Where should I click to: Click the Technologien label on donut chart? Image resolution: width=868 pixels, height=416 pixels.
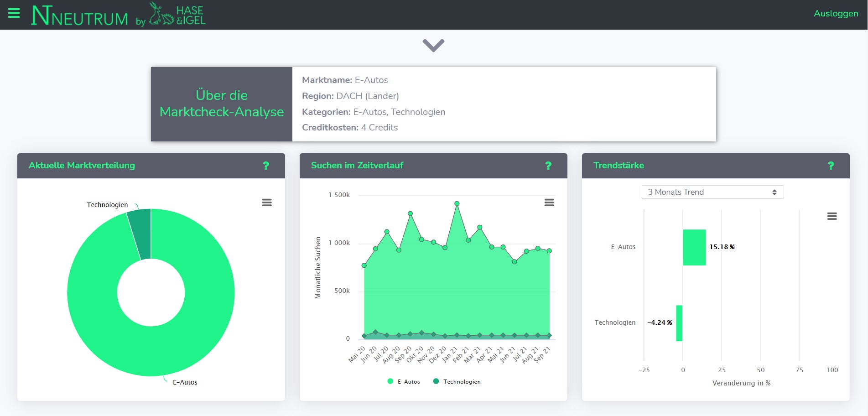[x=107, y=205]
